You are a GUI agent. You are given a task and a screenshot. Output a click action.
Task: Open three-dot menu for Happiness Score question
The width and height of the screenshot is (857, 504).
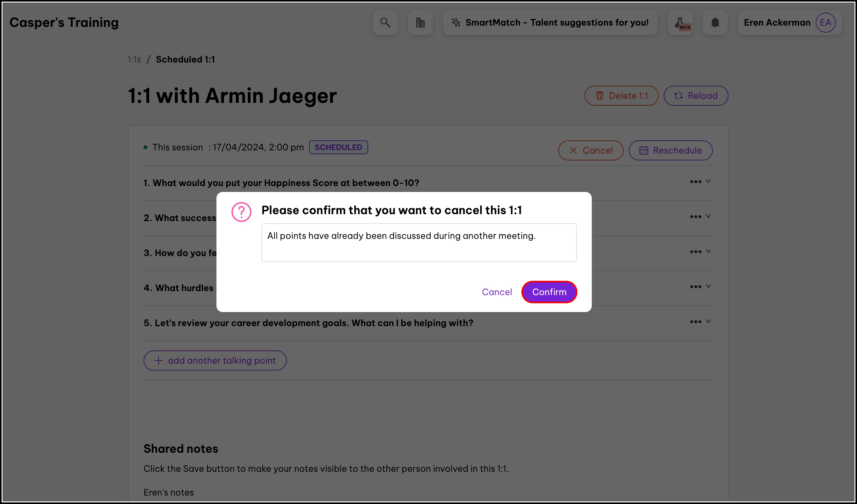[695, 182]
